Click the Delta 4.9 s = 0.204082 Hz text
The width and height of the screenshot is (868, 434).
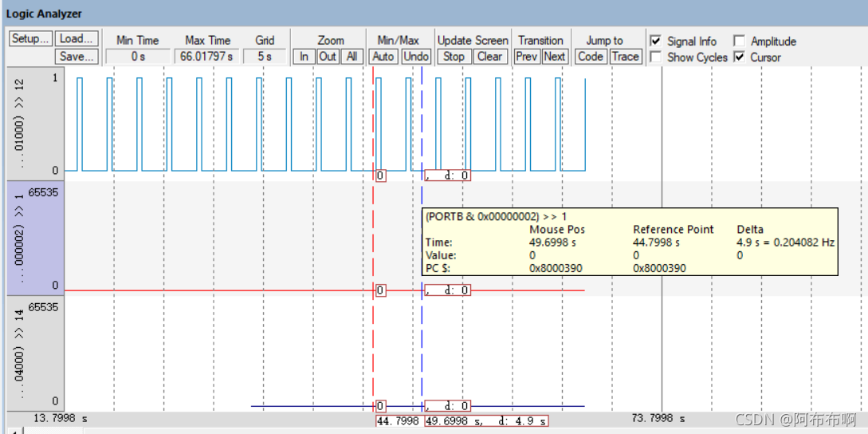(786, 243)
